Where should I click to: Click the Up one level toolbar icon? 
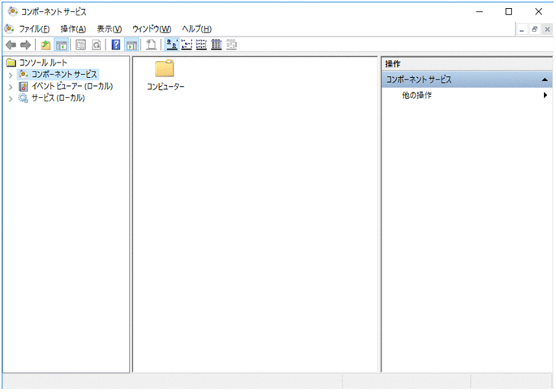pos(45,45)
